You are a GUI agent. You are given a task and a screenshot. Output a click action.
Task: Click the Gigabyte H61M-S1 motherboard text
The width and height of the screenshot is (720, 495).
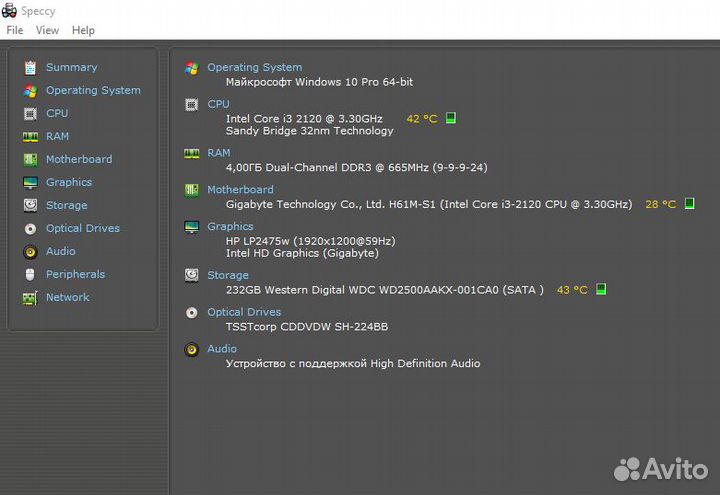tap(429, 204)
